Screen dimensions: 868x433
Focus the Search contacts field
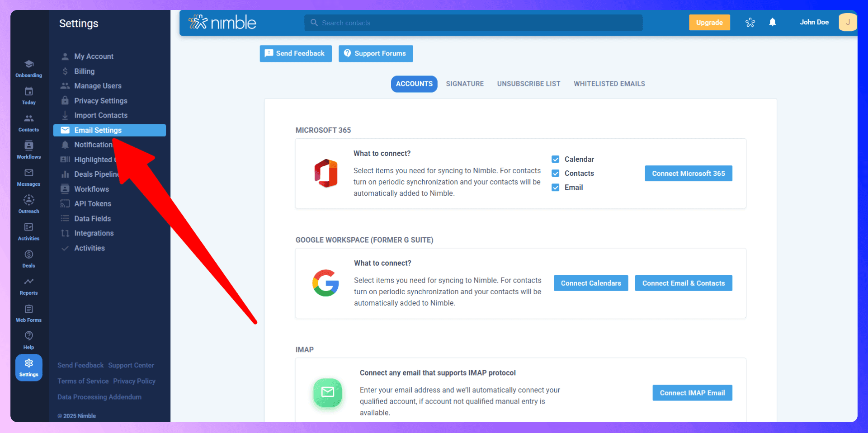point(473,23)
